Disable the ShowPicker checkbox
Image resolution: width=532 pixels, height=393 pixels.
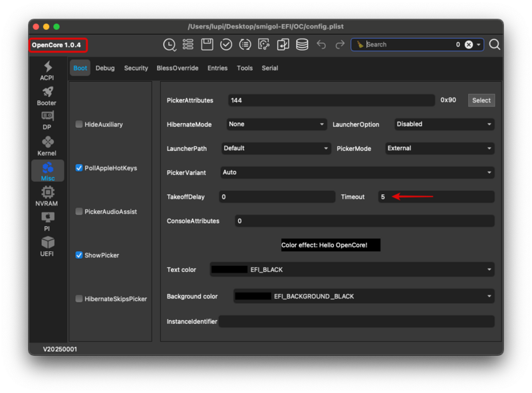tap(79, 255)
